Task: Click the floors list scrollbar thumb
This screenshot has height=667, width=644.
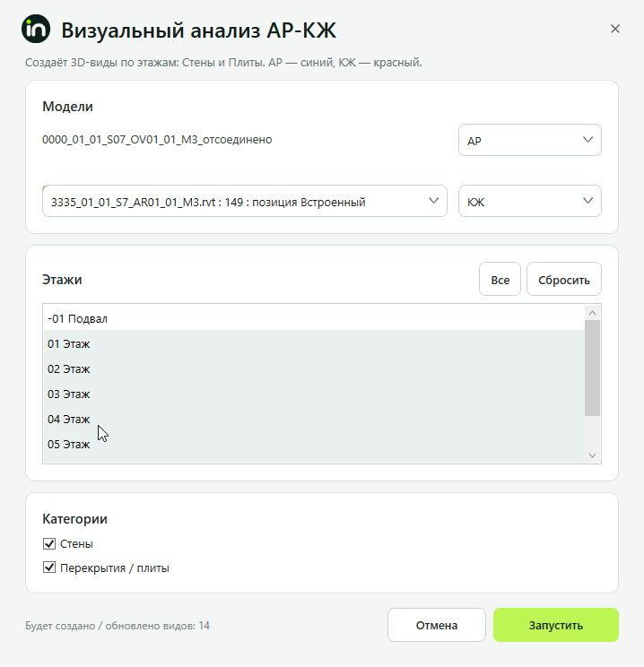Action: click(592, 368)
